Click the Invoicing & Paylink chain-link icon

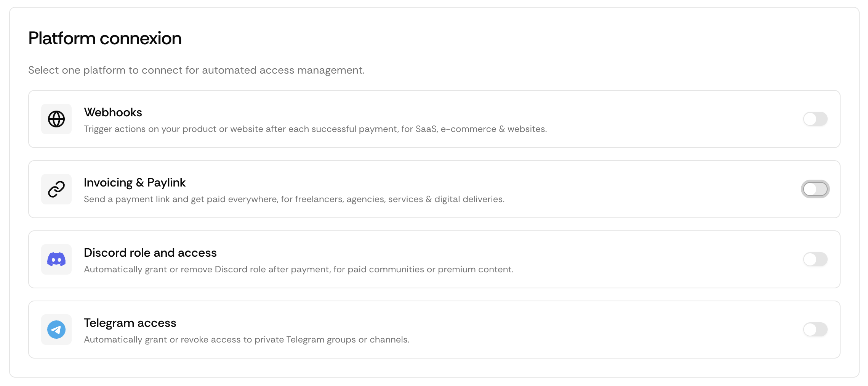click(x=56, y=189)
